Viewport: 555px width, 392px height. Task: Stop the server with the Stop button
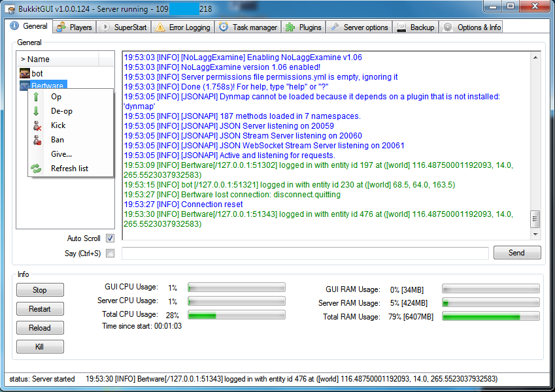pyautogui.click(x=40, y=290)
